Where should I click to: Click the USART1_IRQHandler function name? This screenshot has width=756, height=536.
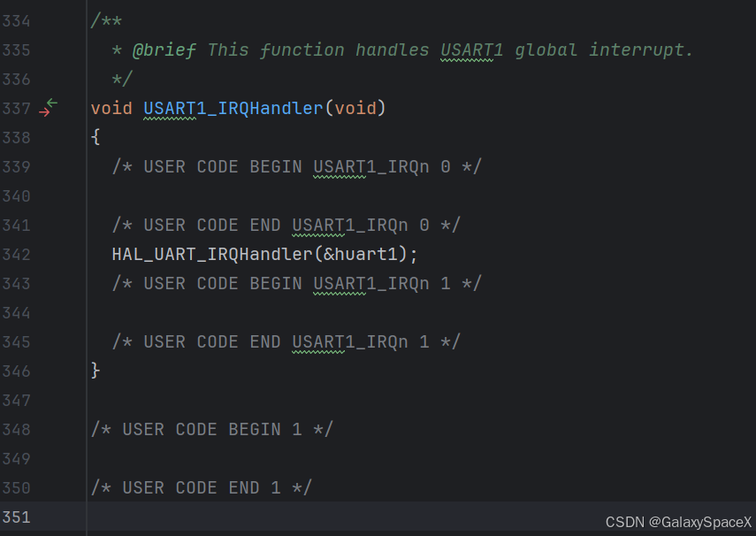233,108
